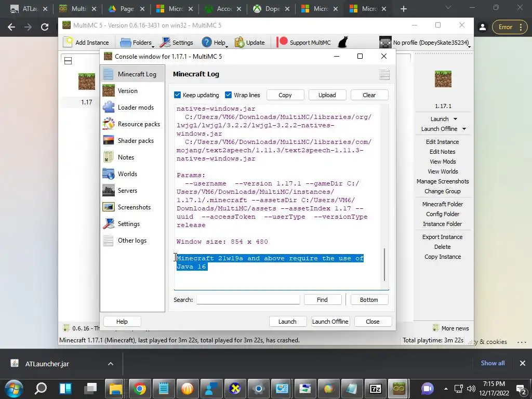Open Worlds page in console sidebar
The width and height of the screenshot is (532, 399).
point(132,174)
